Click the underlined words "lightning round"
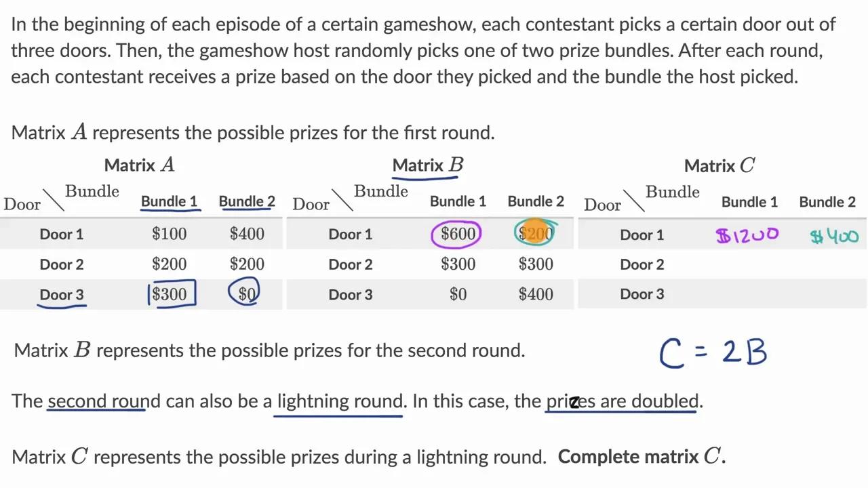 [x=339, y=401]
